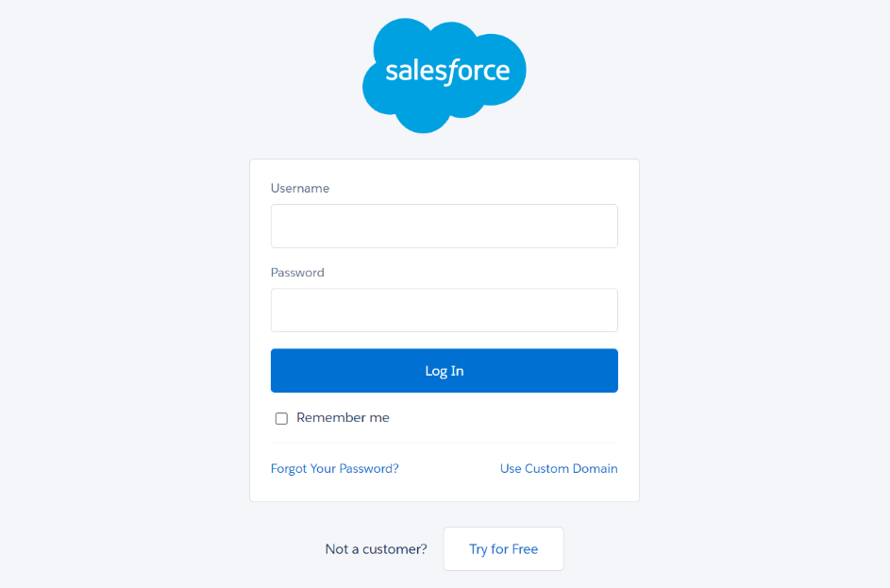Switch to custom domain login link

(x=559, y=468)
